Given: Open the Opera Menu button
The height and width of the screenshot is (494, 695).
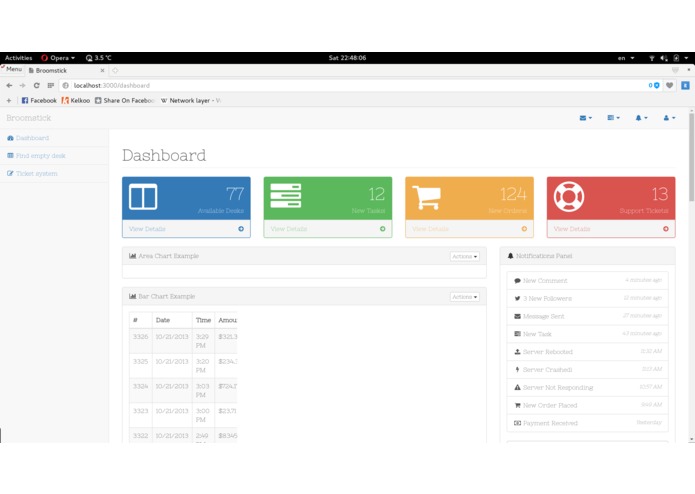Looking at the screenshot, I should (12, 70).
